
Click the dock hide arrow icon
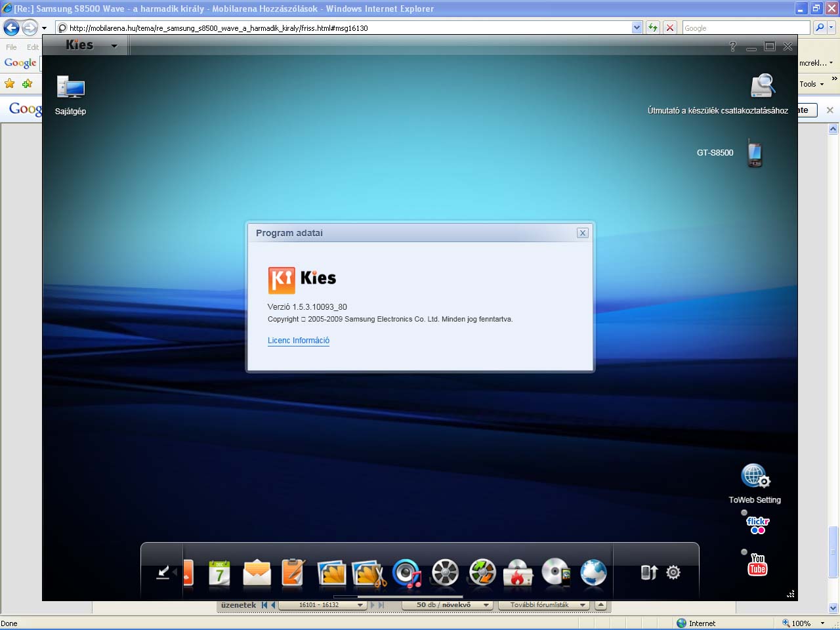tap(163, 572)
